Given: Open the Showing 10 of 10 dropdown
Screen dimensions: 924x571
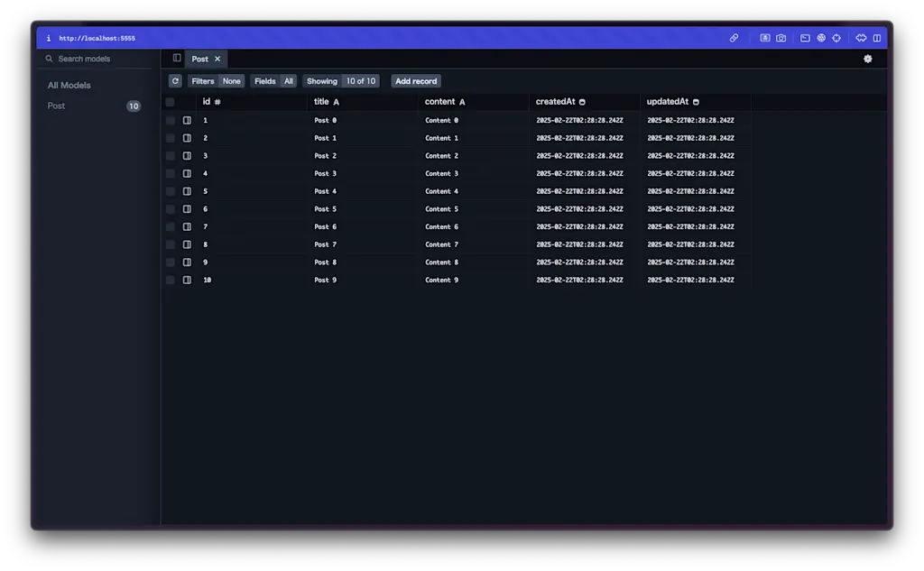Looking at the screenshot, I should [x=340, y=81].
